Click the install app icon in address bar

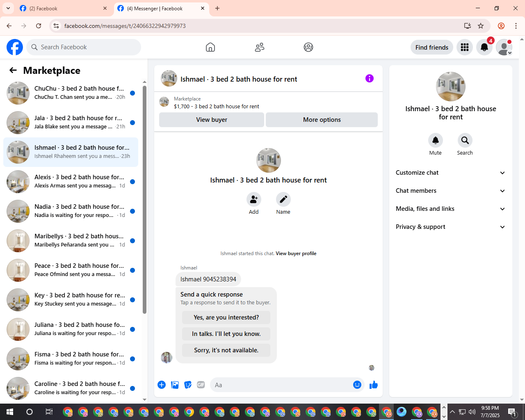pyautogui.click(x=468, y=26)
